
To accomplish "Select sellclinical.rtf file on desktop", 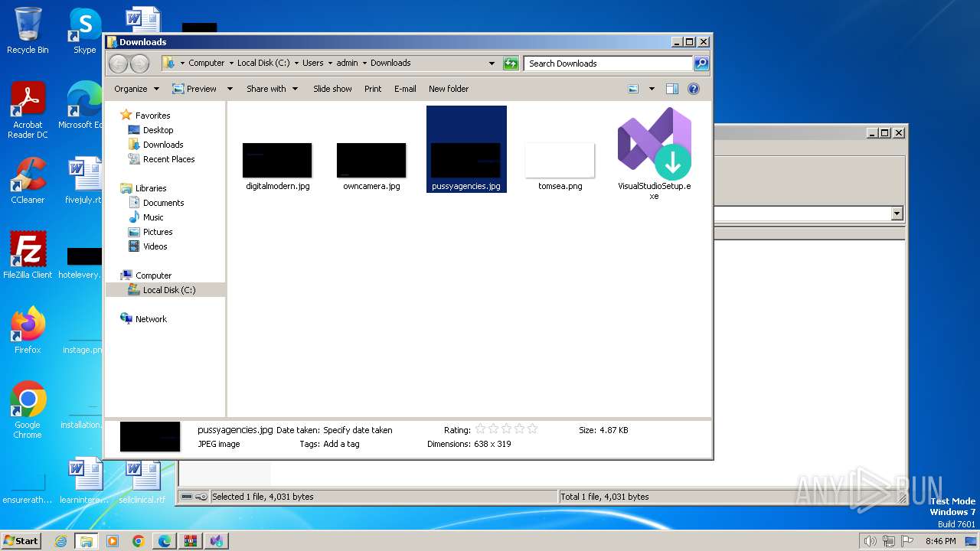I will click(142, 481).
